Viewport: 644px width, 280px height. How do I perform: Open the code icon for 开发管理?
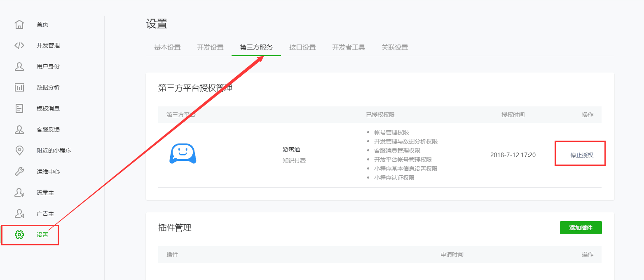(x=19, y=45)
